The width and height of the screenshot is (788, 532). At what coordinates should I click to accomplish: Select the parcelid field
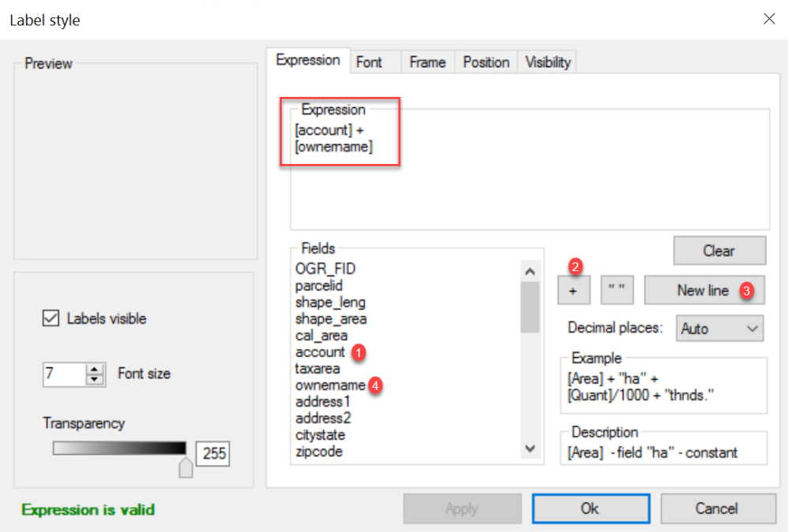pos(320,285)
